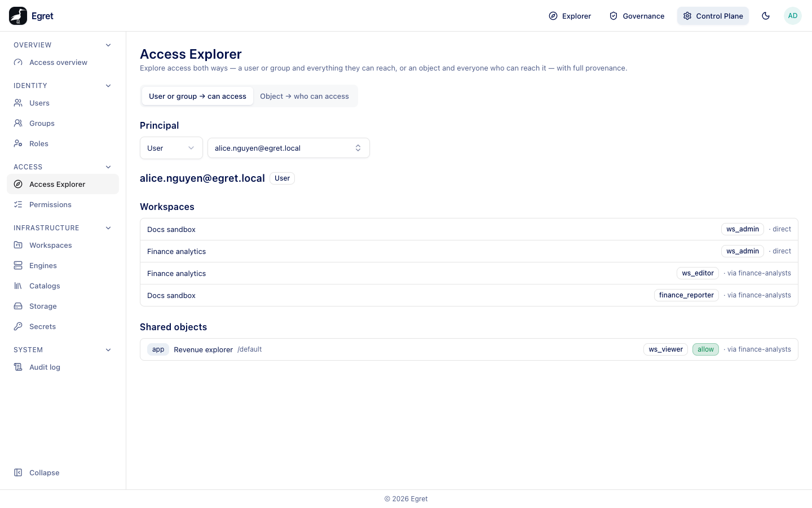Open the Explorer top navigation link

tap(570, 16)
